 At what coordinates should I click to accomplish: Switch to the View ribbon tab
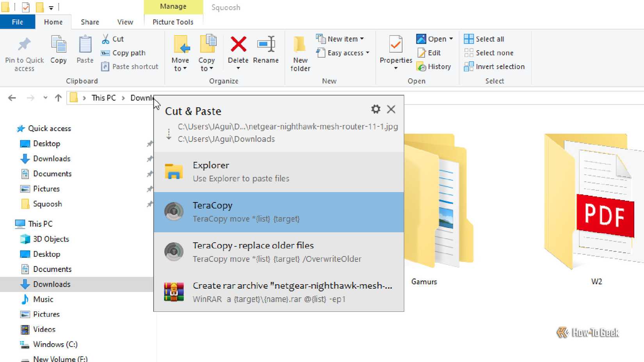(125, 22)
